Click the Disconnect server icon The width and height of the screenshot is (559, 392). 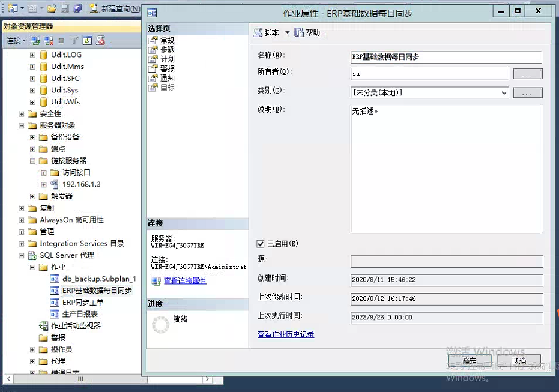[49, 41]
